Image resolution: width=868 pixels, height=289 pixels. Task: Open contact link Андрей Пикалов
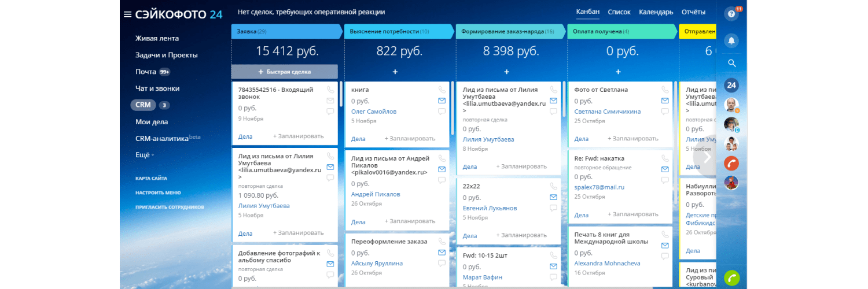(x=376, y=194)
